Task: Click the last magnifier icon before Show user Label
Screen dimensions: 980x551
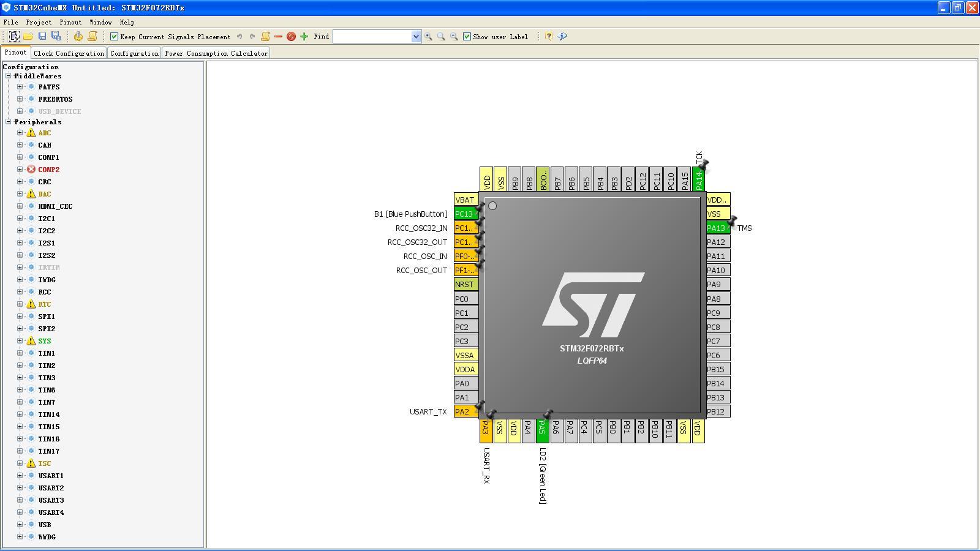Action: [454, 37]
